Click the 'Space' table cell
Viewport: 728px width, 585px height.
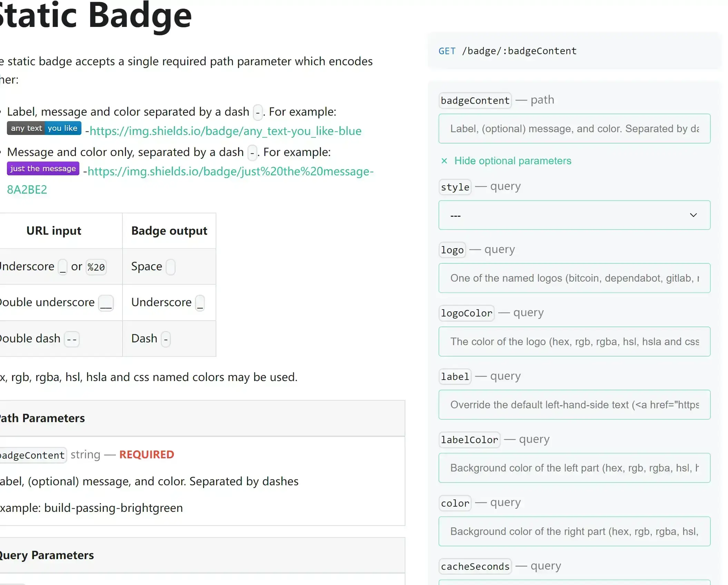169,267
